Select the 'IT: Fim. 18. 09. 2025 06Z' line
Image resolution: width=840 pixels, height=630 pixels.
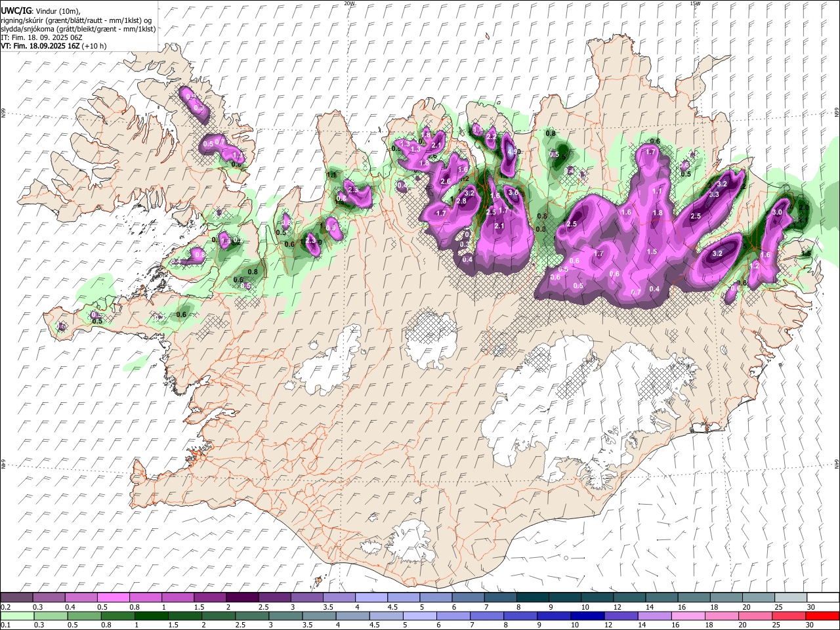(42, 38)
